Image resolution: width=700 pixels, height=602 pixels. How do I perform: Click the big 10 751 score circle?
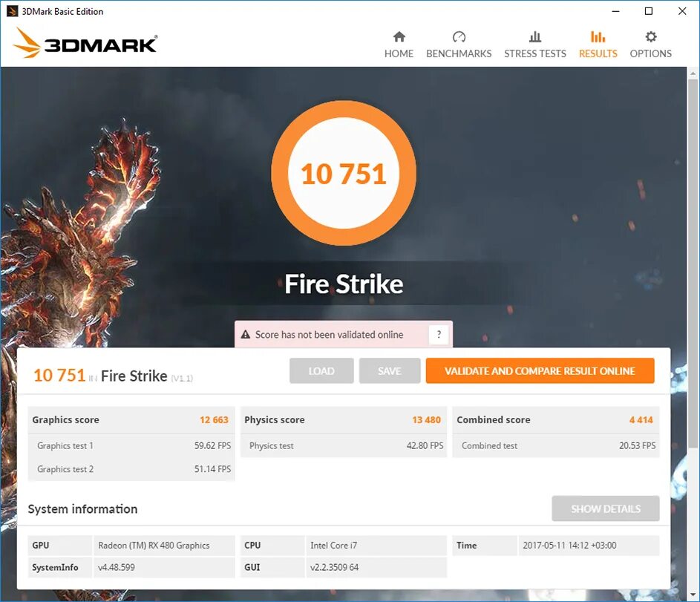pos(343,173)
